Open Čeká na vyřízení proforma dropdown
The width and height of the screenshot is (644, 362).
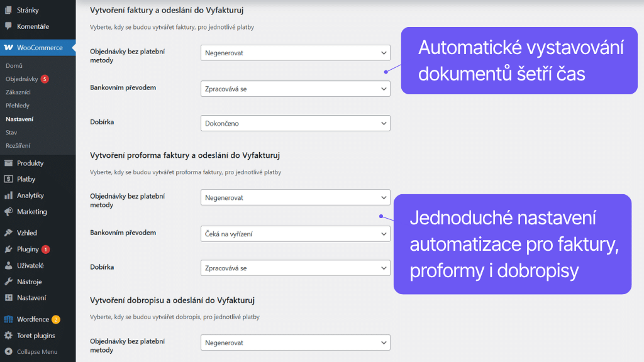[x=295, y=233]
